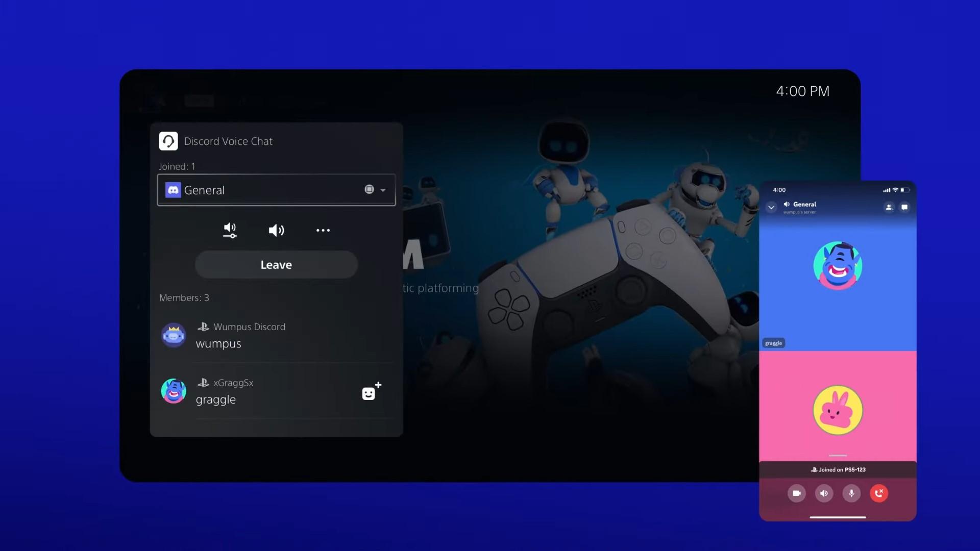Screen dimensions: 980x551
Task: Click the time display 4:00 PM on PS5 UI
Action: click(x=802, y=90)
